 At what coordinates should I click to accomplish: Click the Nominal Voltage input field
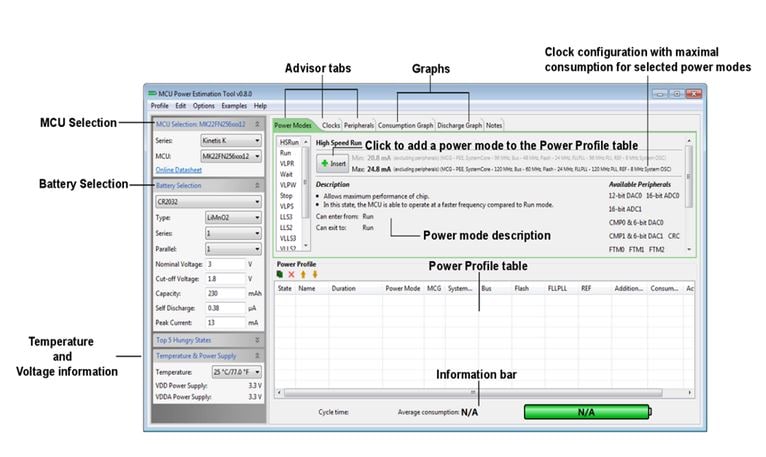click(x=224, y=263)
